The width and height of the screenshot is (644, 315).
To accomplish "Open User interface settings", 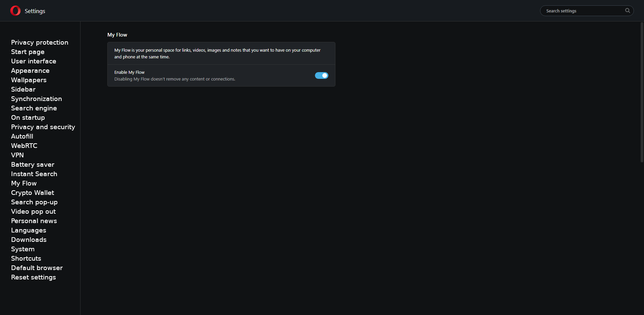I will coord(34,61).
